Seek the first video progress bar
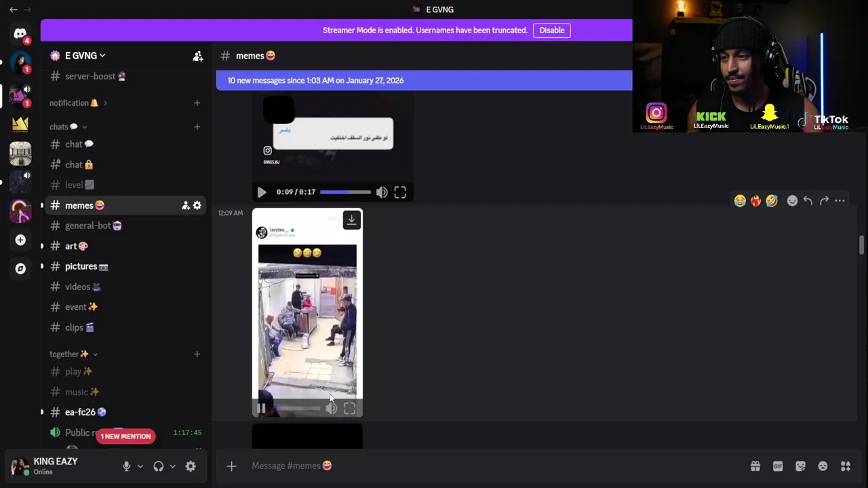868x488 pixels. 345,192
